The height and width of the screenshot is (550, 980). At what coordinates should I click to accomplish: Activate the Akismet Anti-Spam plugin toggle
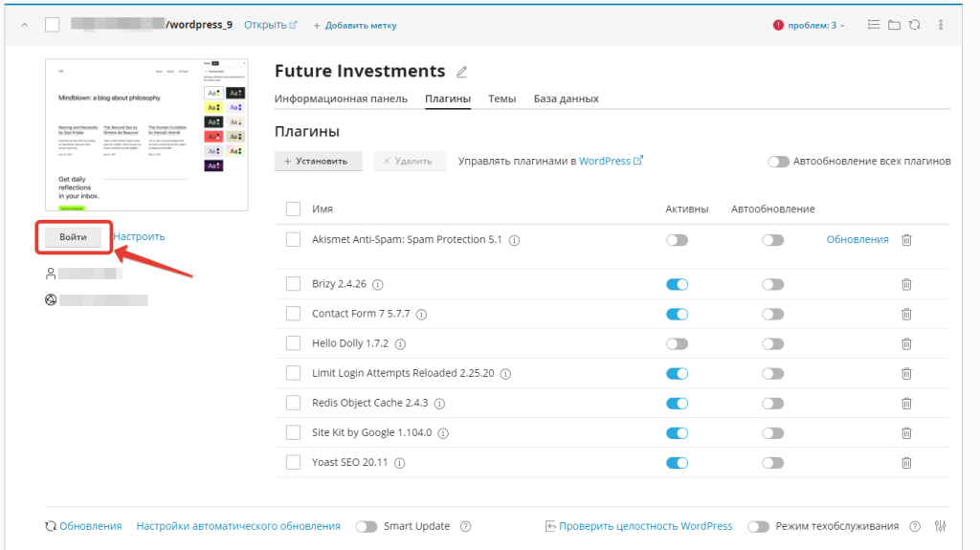point(677,240)
